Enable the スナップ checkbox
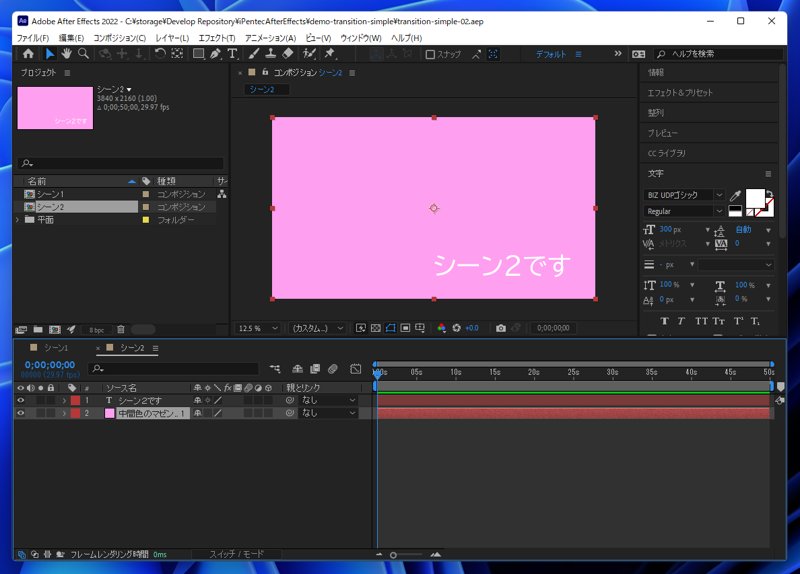The width and height of the screenshot is (800, 574). coord(430,55)
